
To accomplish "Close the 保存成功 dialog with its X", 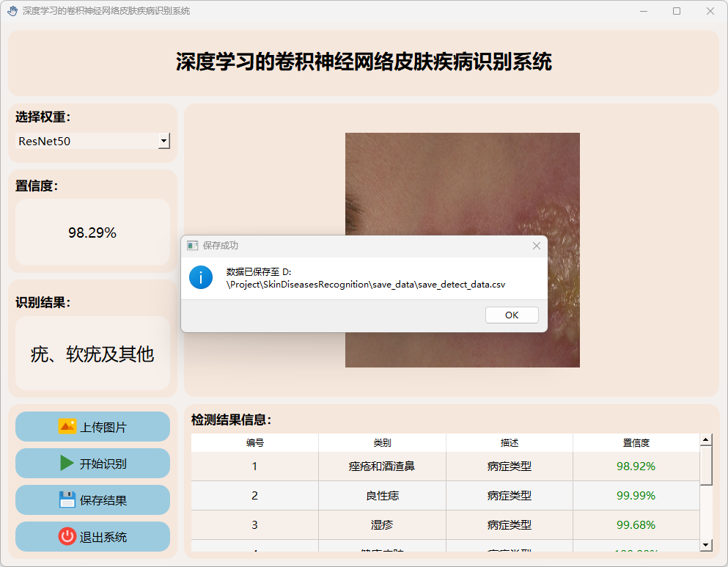I will [536, 246].
